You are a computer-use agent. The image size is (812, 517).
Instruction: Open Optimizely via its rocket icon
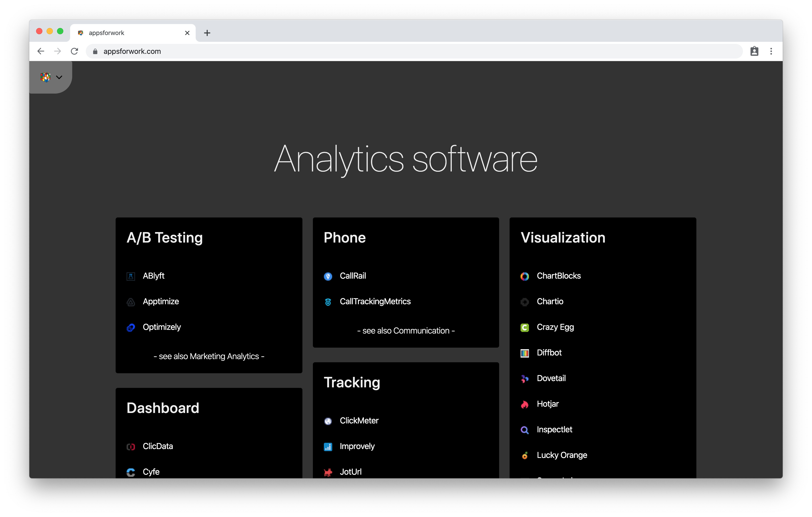[131, 327]
